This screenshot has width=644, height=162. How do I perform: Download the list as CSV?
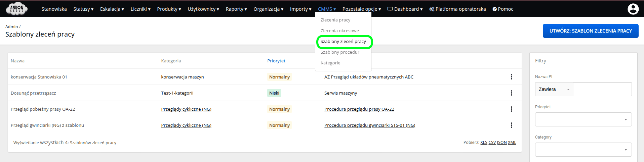492,143
